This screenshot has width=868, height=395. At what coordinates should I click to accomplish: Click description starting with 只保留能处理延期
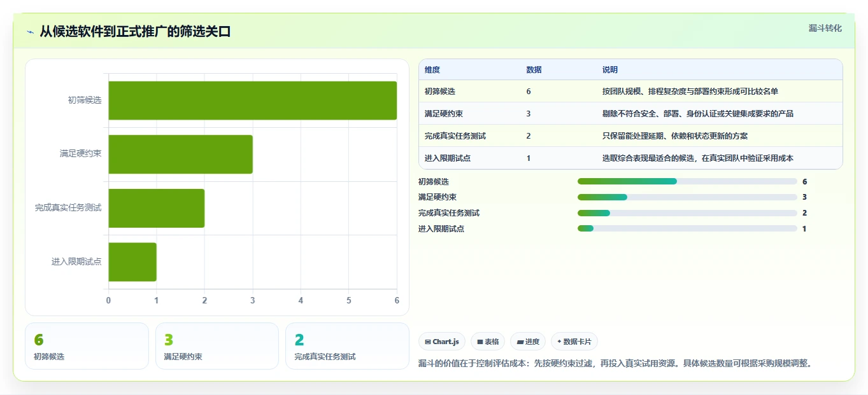[675, 136]
